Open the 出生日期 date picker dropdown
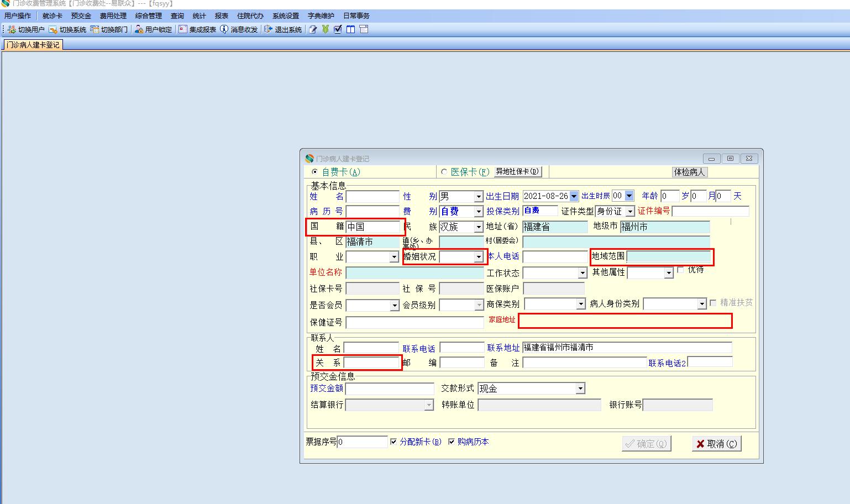The width and height of the screenshot is (850, 504). pos(574,196)
